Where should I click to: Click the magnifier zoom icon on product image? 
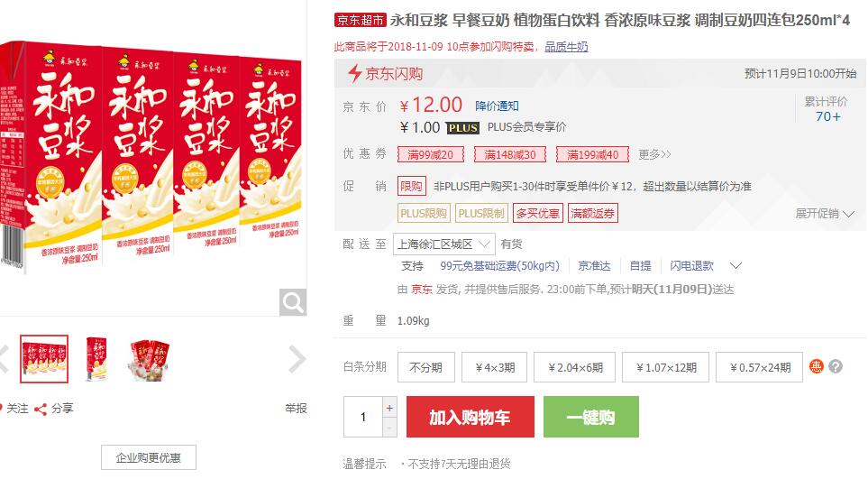tap(293, 302)
